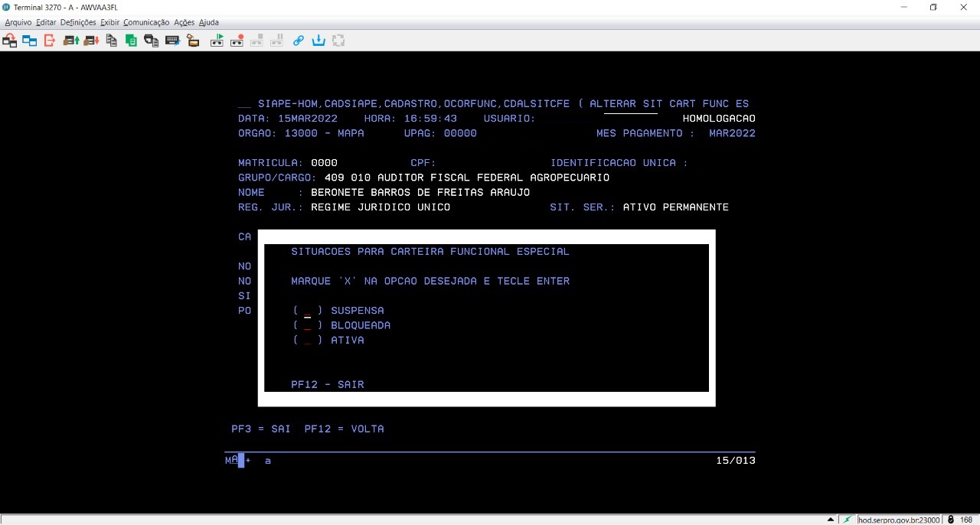Click the blue chain link toolbar icon
Screen dimensions: 980x525
299,41
